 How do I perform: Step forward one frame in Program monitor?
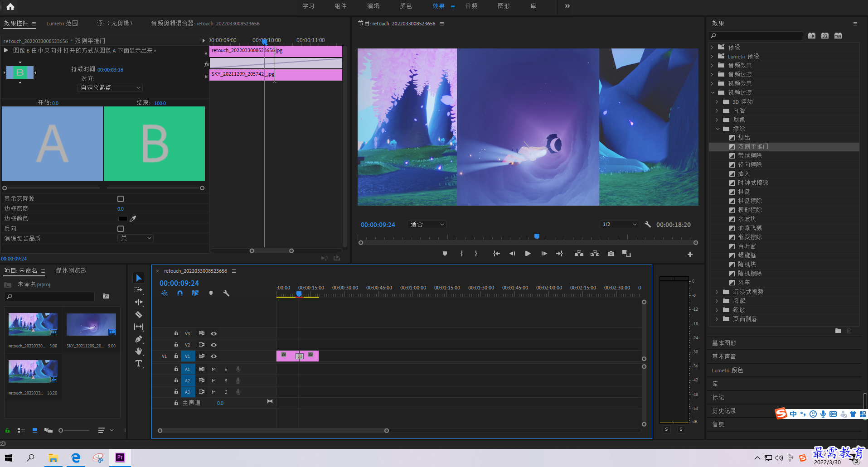point(544,254)
